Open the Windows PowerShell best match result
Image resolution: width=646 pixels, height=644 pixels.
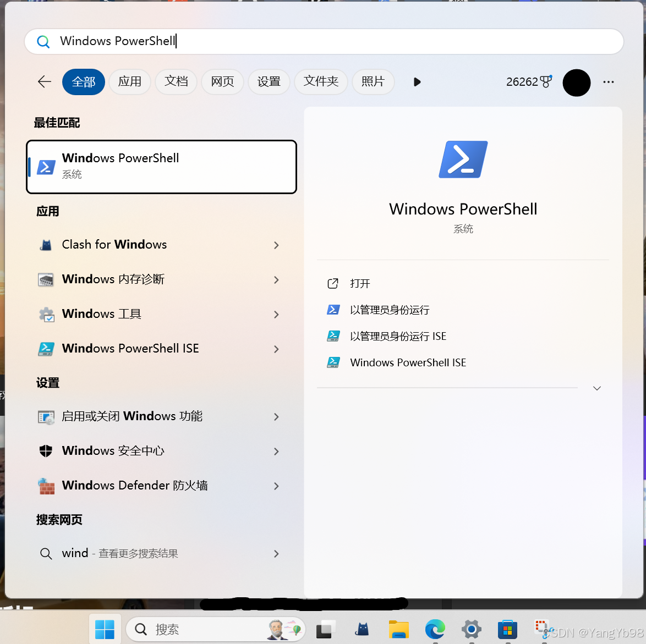(x=162, y=166)
